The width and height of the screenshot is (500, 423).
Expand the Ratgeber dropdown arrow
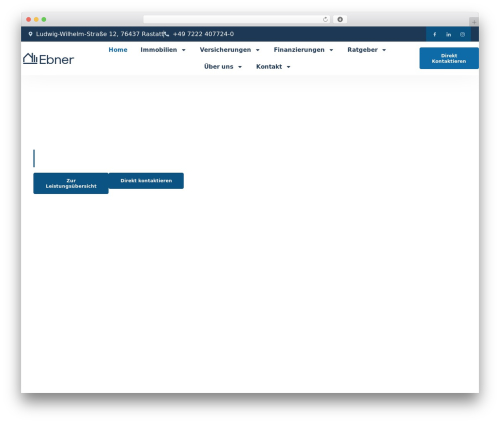[x=384, y=50]
